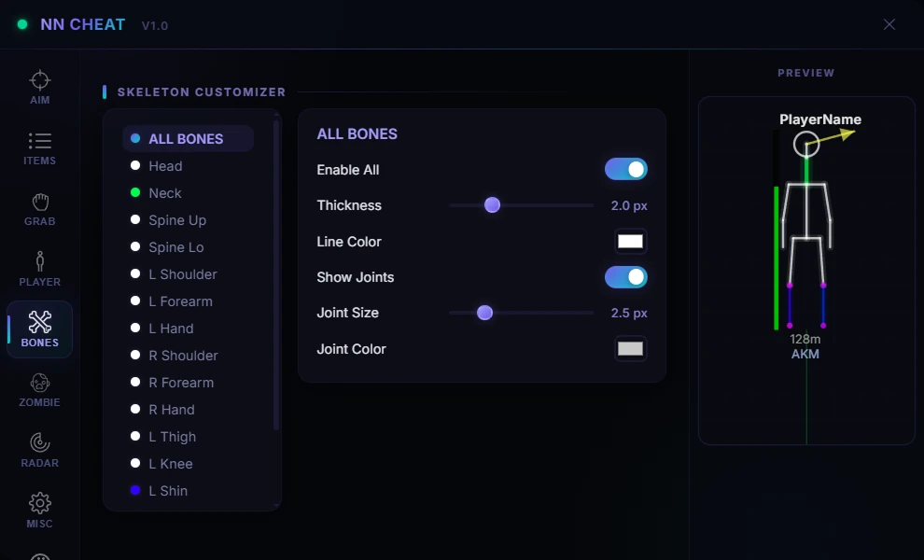This screenshot has height=560, width=924.
Task: Select the BONES sidebar icon
Action: tap(39, 329)
